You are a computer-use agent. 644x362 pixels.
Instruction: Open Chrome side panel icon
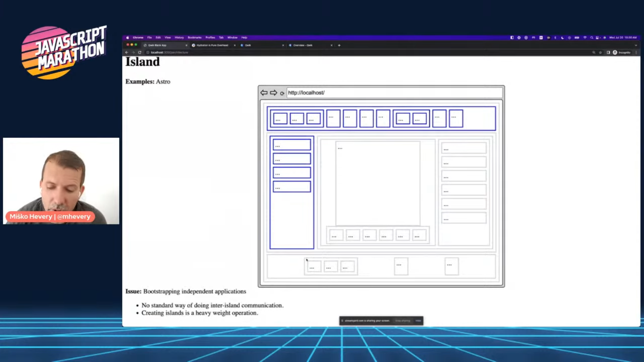(608, 52)
